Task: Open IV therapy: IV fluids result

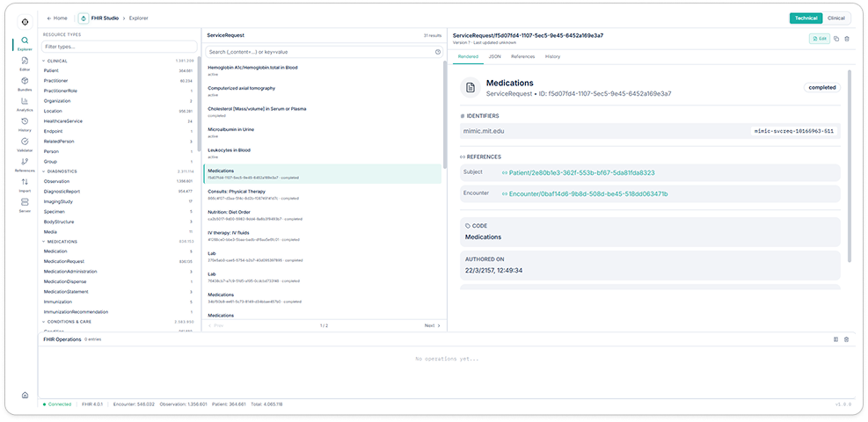Action: (323, 236)
